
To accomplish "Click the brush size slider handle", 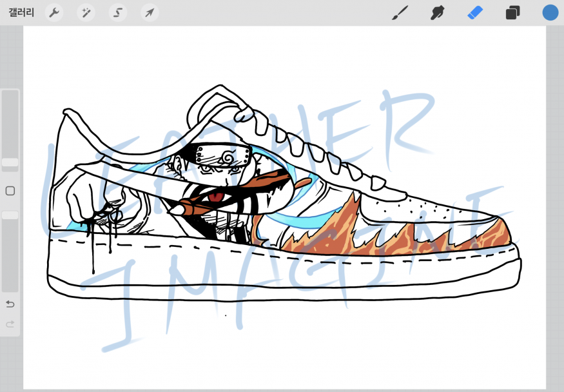I will click(x=10, y=162).
